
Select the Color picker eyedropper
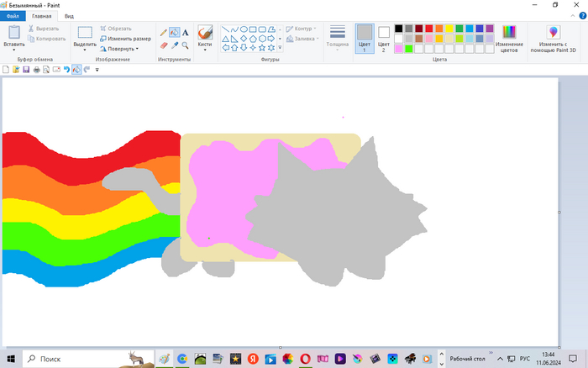tap(174, 45)
